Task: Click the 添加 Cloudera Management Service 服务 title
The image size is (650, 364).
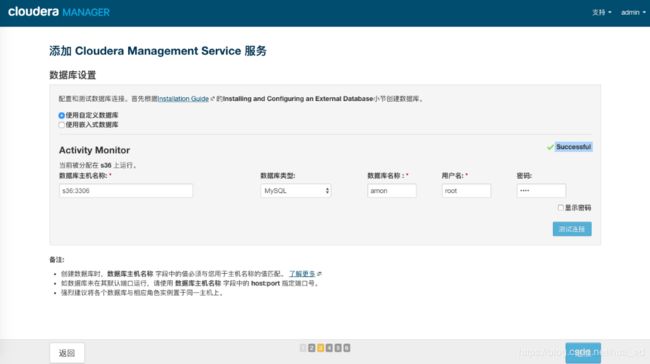Action: (x=158, y=51)
